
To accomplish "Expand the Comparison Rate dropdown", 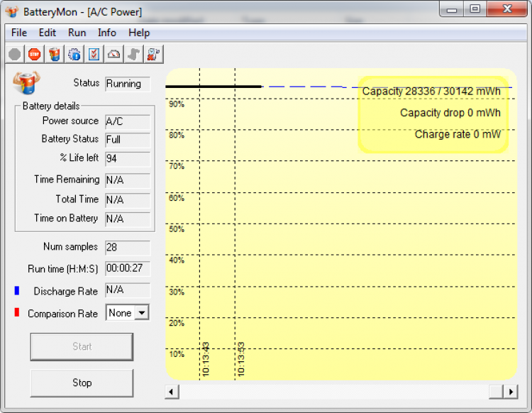I will pyautogui.click(x=142, y=312).
